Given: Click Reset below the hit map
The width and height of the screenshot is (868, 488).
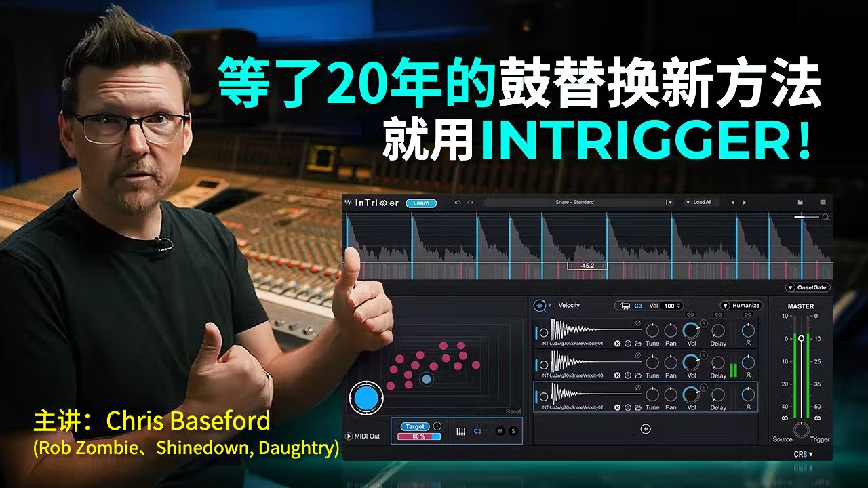Looking at the screenshot, I should tap(513, 412).
